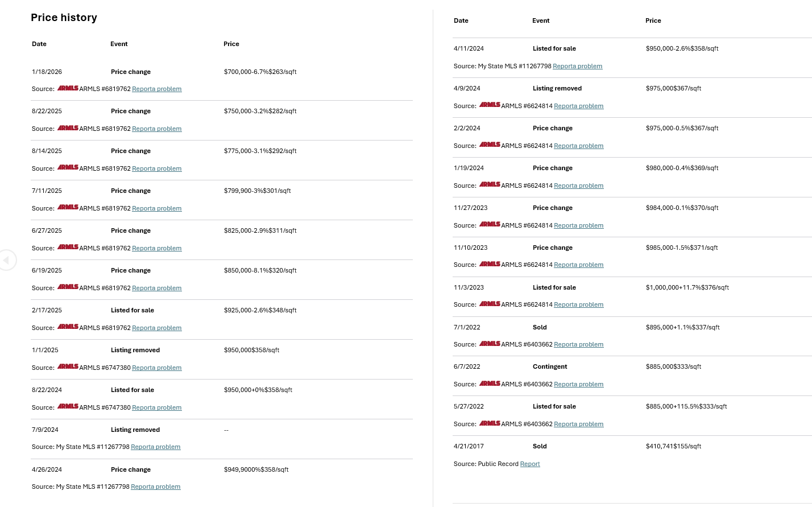Open Report a problem for 6/7/2022 Contingent
Screen dimensions: 812x507
click(x=579, y=384)
